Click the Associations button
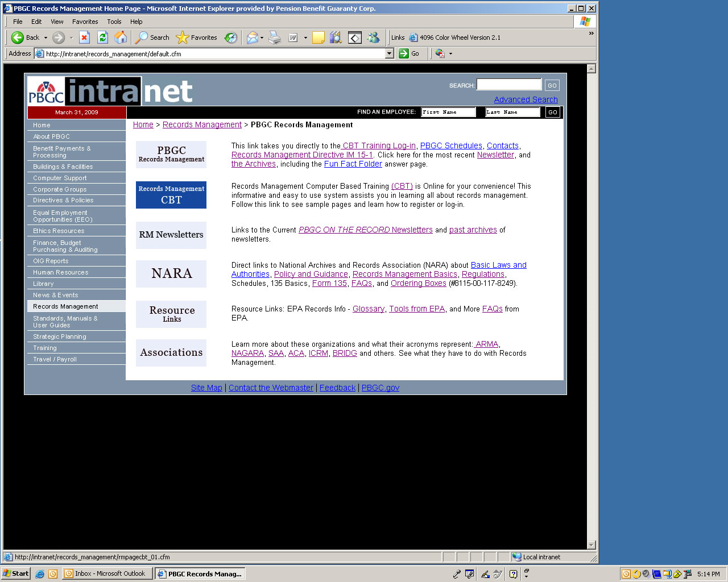Viewport: 728px width, 582px height. click(171, 353)
